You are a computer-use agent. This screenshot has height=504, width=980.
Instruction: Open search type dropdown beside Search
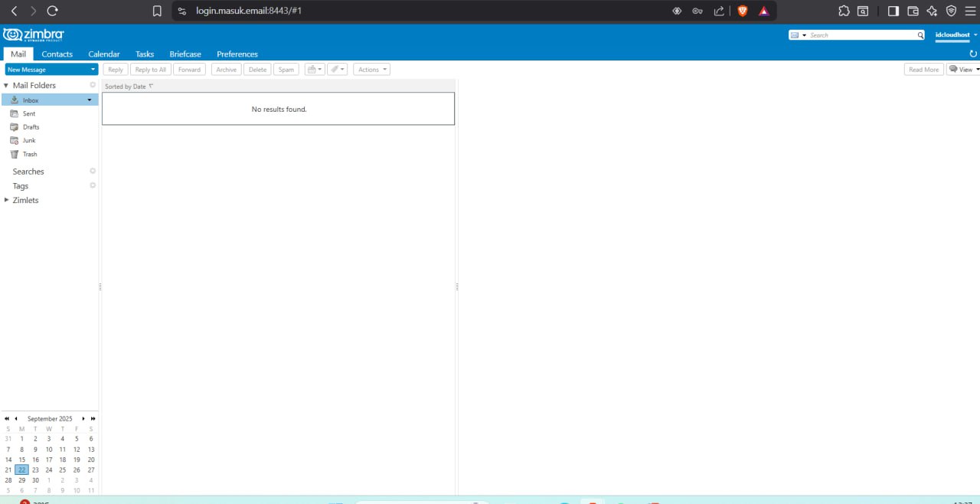pos(799,35)
